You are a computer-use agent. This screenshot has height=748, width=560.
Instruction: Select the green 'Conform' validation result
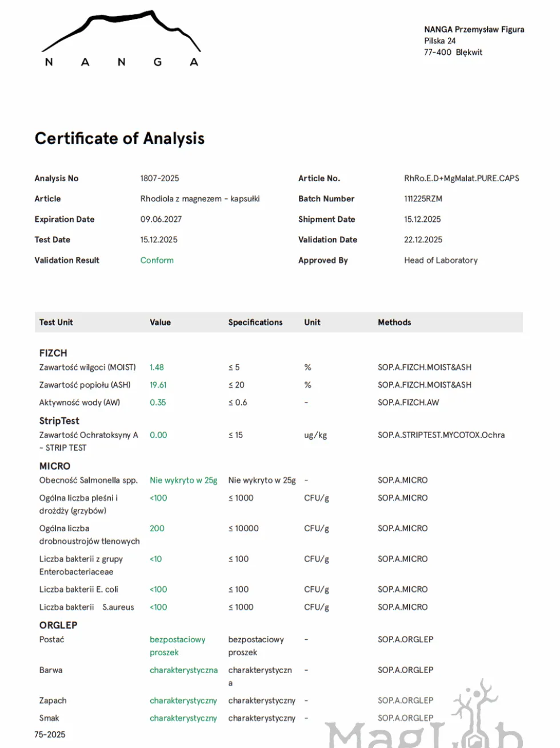[157, 260]
